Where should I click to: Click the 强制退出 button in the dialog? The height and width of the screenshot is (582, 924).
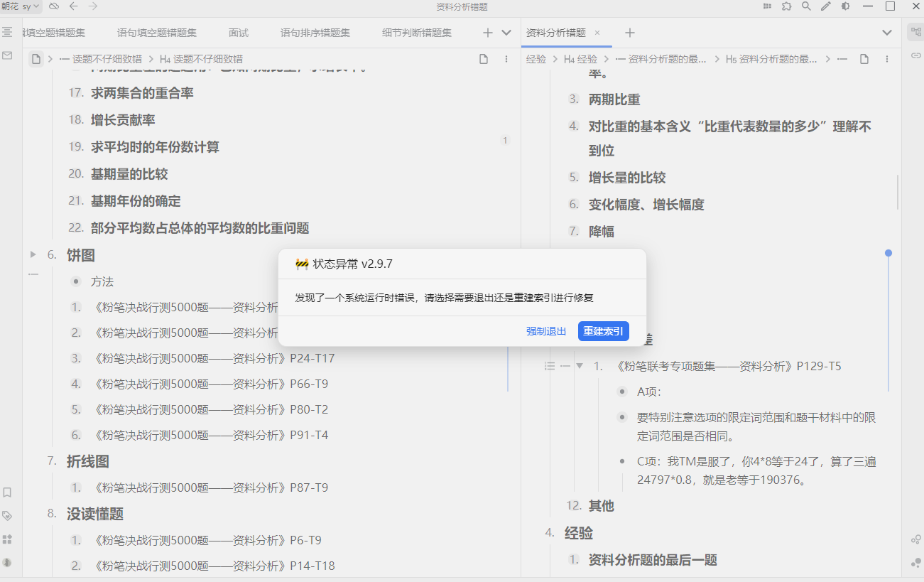(x=546, y=331)
